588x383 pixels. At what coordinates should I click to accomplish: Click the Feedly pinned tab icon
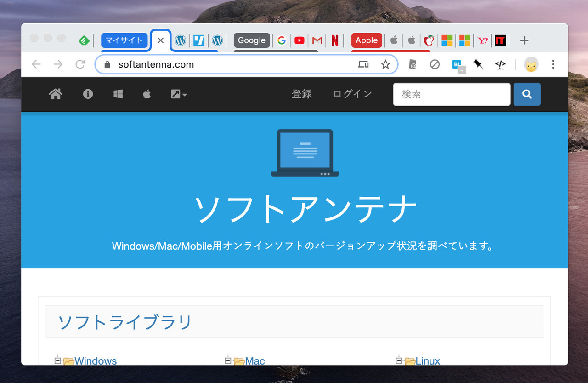pos(84,40)
